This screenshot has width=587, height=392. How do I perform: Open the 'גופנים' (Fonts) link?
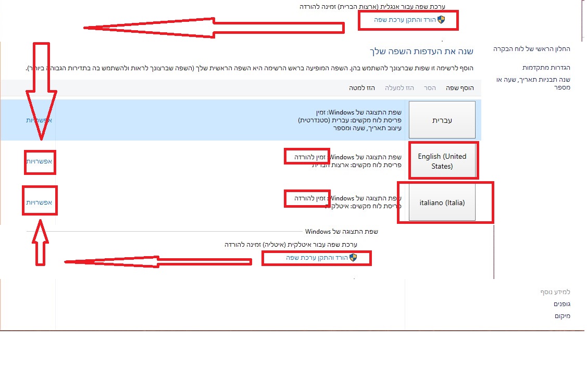[562, 304]
